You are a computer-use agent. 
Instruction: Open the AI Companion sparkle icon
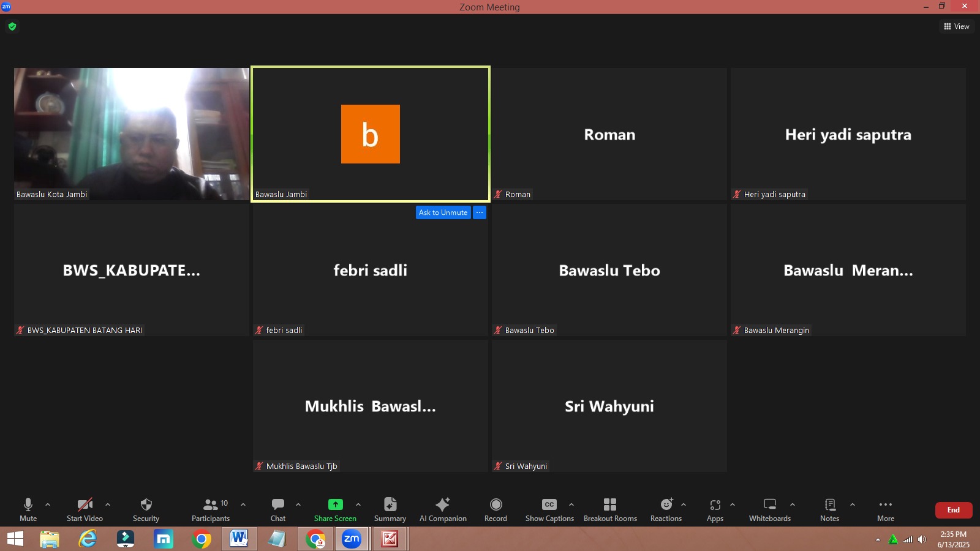(x=442, y=504)
